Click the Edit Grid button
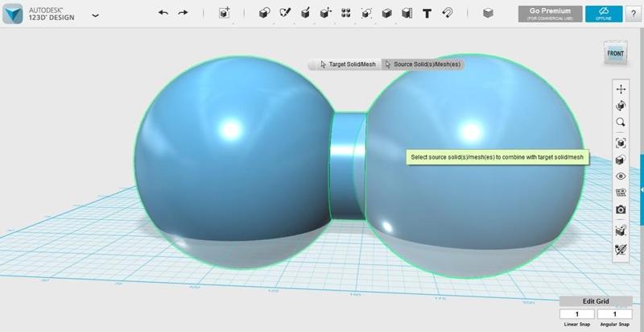The width and height of the screenshot is (644, 332). point(596,301)
